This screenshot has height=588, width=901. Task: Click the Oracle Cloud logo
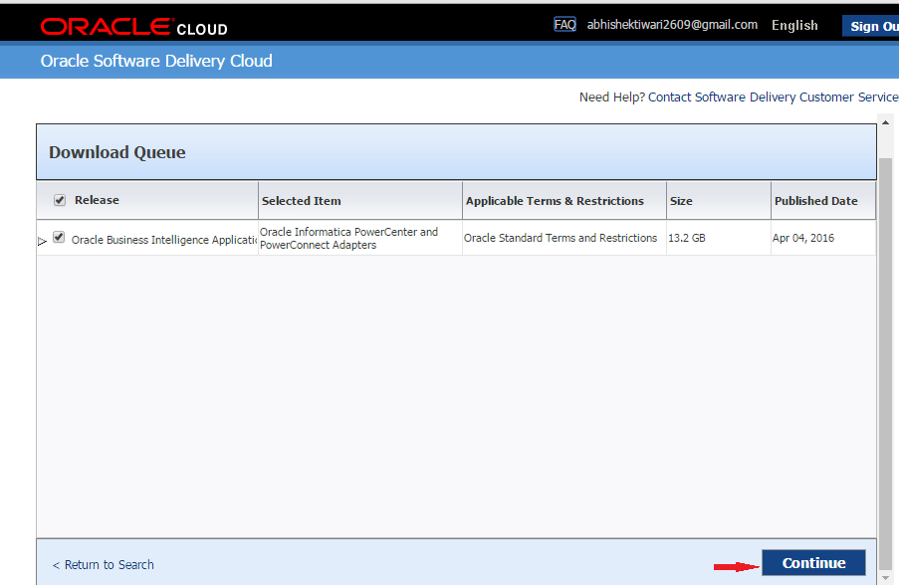(x=133, y=27)
